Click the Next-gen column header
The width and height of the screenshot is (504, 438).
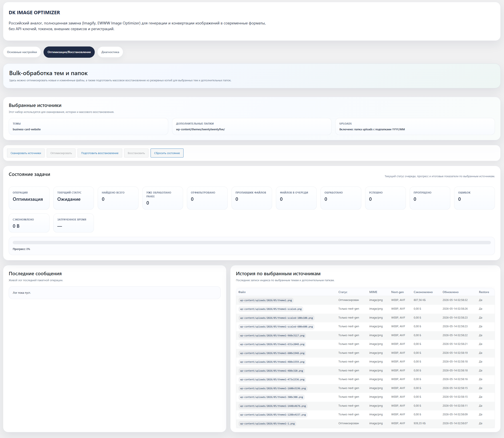397,292
